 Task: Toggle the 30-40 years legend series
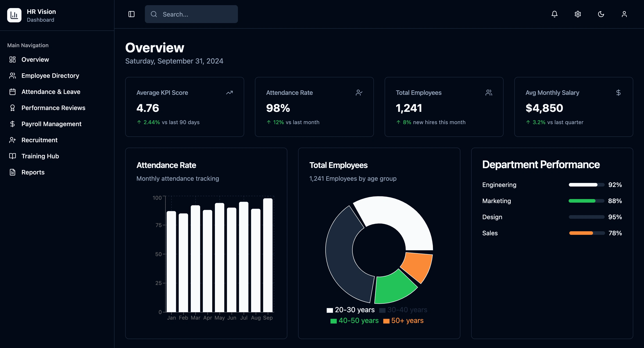(x=403, y=310)
